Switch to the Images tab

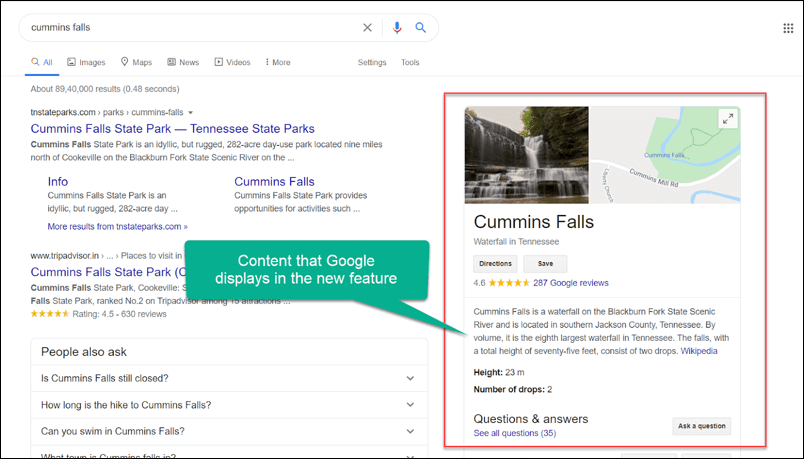point(86,62)
